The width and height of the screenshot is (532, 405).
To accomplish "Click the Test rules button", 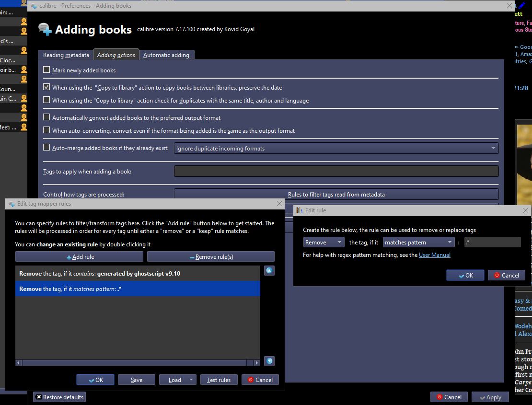I will (x=219, y=380).
